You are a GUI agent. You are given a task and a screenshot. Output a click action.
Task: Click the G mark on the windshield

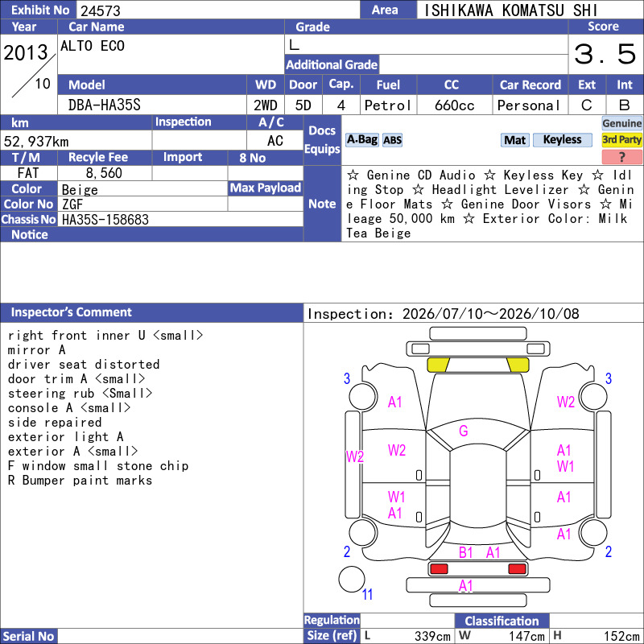click(464, 431)
